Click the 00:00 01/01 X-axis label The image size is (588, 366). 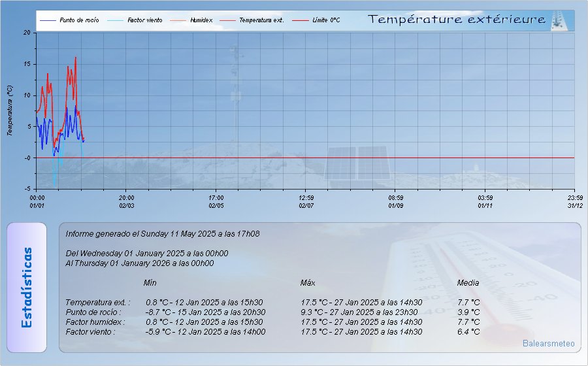click(x=37, y=201)
